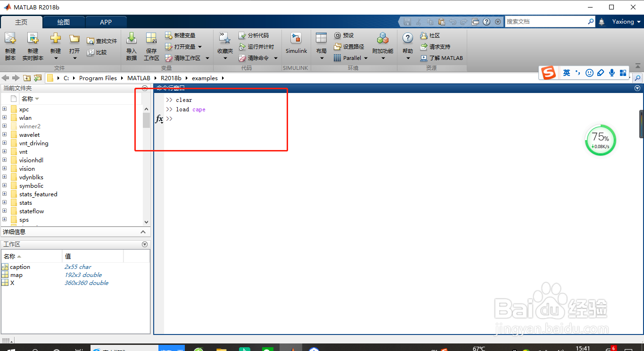Go up one folder level icon
Viewport: 644px width, 351px height.
[x=27, y=78]
